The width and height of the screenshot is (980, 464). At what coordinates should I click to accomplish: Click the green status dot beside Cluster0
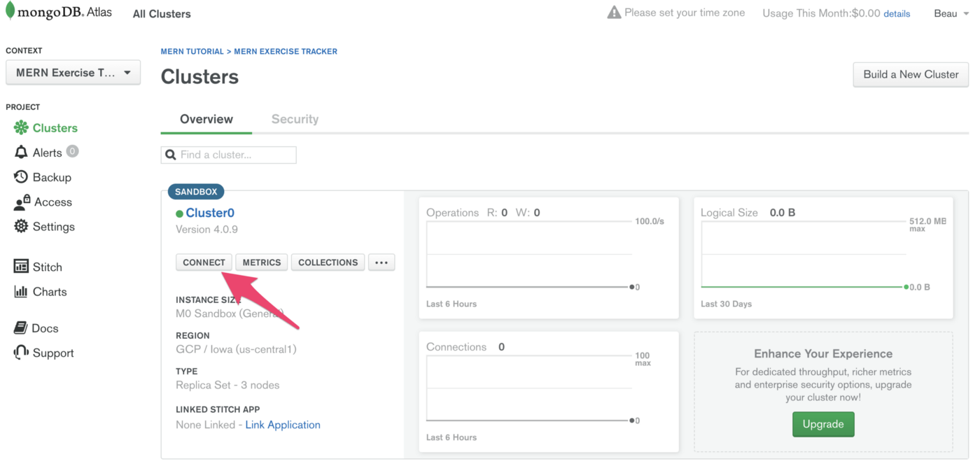179,213
